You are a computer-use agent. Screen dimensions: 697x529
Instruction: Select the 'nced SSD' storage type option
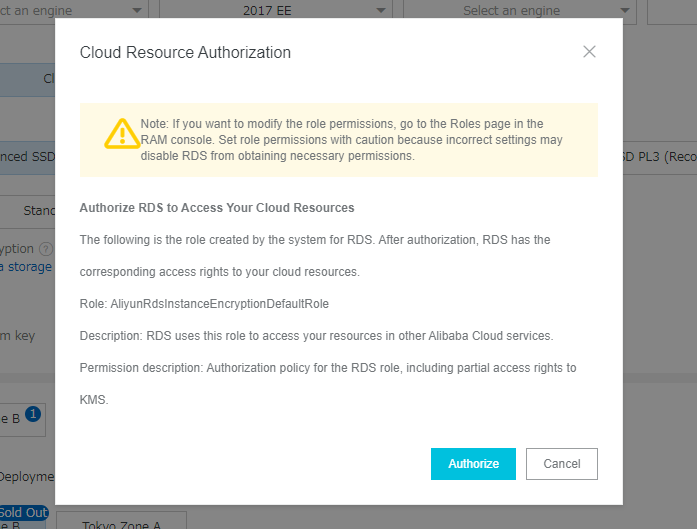28,156
